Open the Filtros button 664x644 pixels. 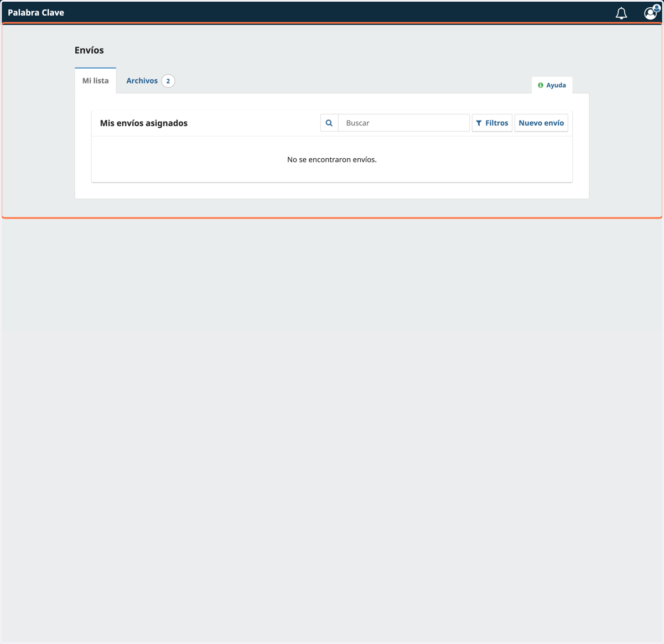tap(492, 123)
